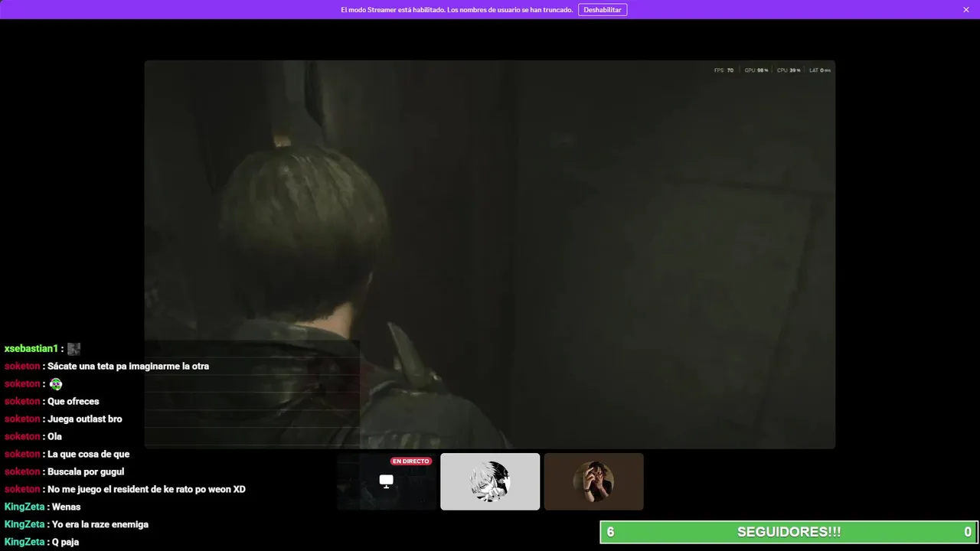The height and width of the screenshot is (551, 980).
Task: Click the Deshabilitar button in streamer banner
Action: coord(603,10)
